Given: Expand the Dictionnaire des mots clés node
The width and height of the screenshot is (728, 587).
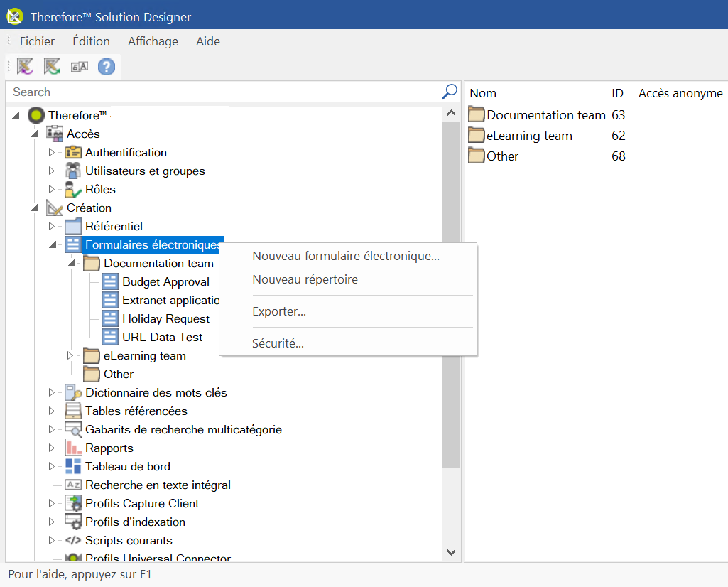Looking at the screenshot, I should (x=51, y=392).
